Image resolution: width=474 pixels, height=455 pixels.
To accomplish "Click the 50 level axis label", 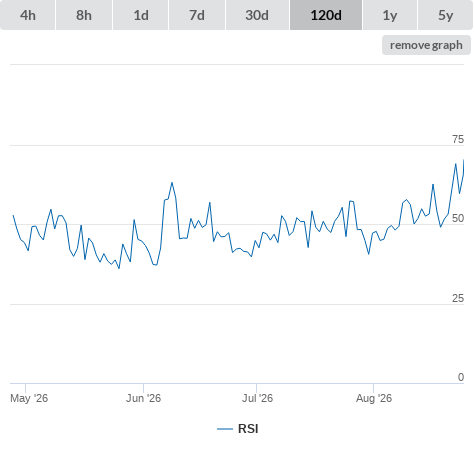I will pyautogui.click(x=458, y=218).
